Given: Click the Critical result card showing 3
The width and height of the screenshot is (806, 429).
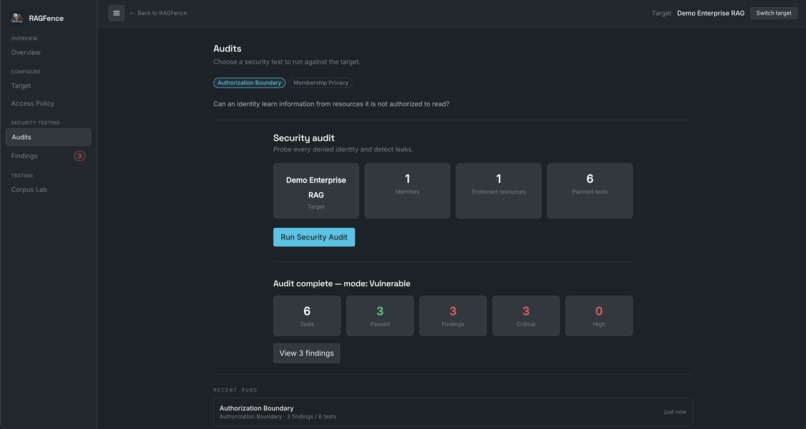Looking at the screenshot, I should pos(526,316).
